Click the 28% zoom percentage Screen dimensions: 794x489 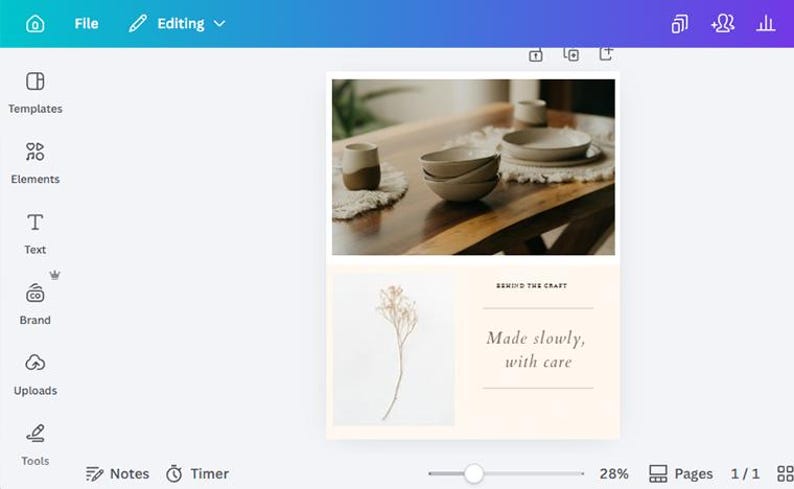[614, 474]
